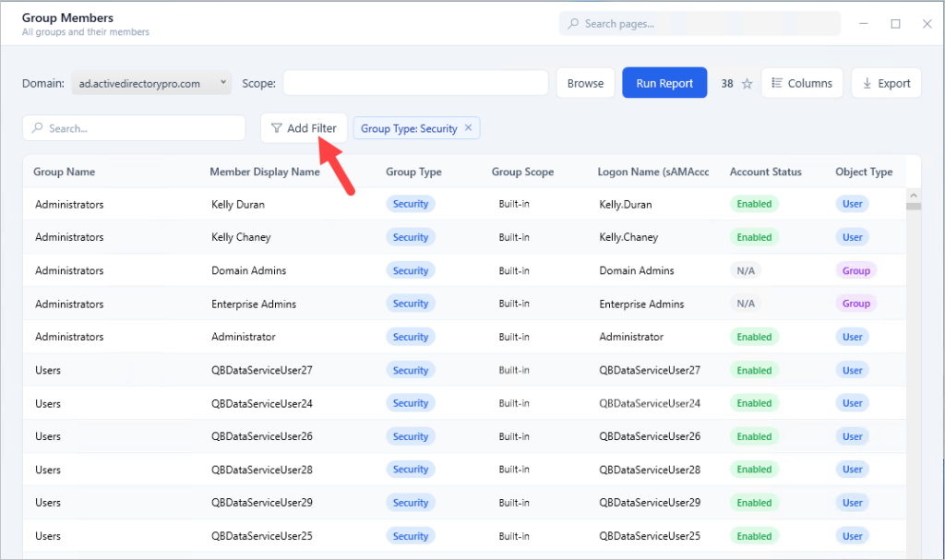The width and height of the screenshot is (945, 560).
Task: Click N/A status in Domain Admins row
Action: [x=746, y=270]
